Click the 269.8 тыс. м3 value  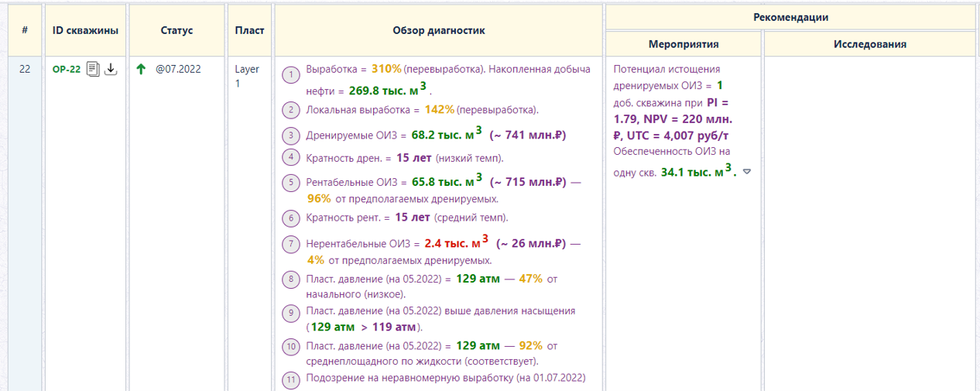388,89
